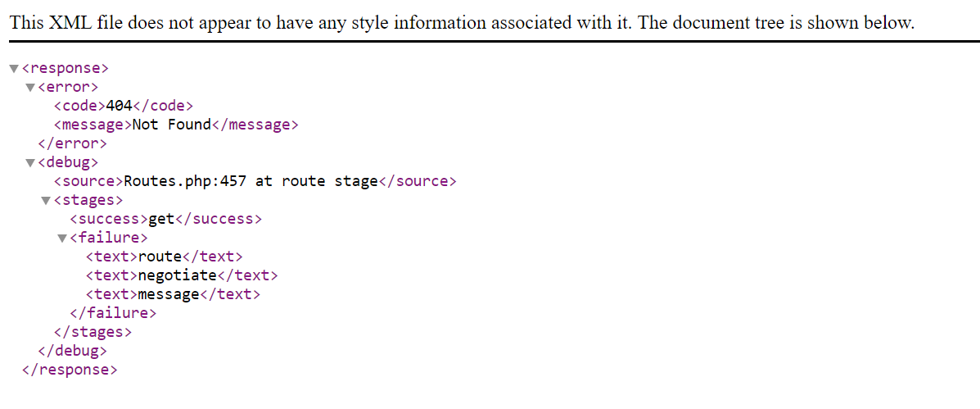Click the XML style information notice
980x409 pixels.
pyautogui.click(x=463, y=23)
